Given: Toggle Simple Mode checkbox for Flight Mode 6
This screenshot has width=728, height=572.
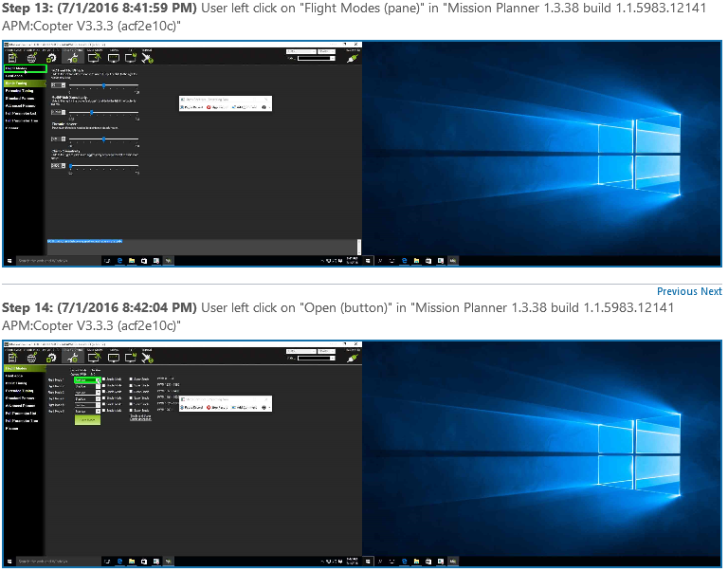Looking at the screenshot, I should (x=104, y=411).
